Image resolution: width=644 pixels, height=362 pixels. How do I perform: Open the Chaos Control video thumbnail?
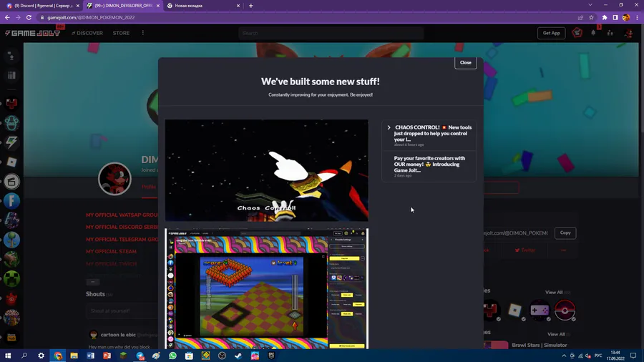tap(267, 170)
